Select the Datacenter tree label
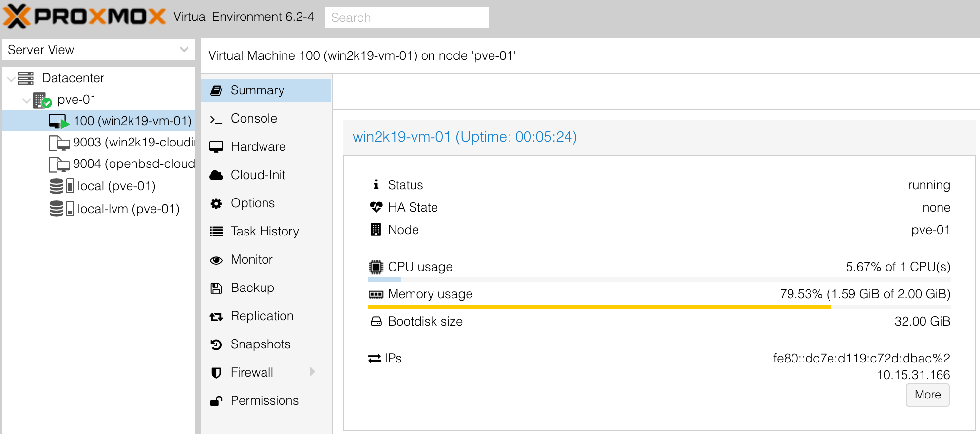This screenshot has width=980, height=434. coord(73,78)
